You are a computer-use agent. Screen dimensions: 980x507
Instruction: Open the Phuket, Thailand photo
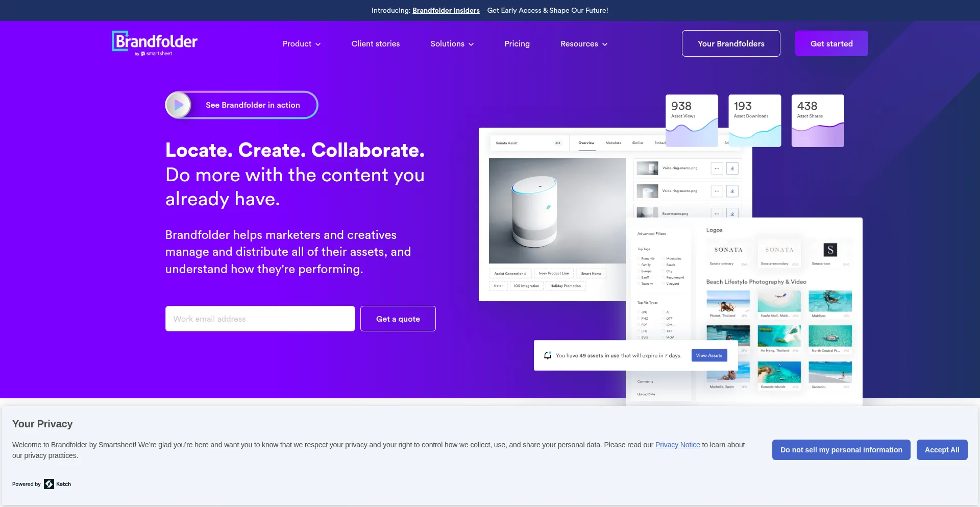728,301
